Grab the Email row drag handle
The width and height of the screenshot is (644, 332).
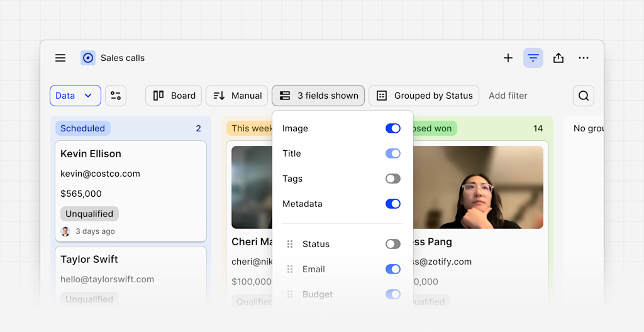pyautogui.click(x=290, y=269)
